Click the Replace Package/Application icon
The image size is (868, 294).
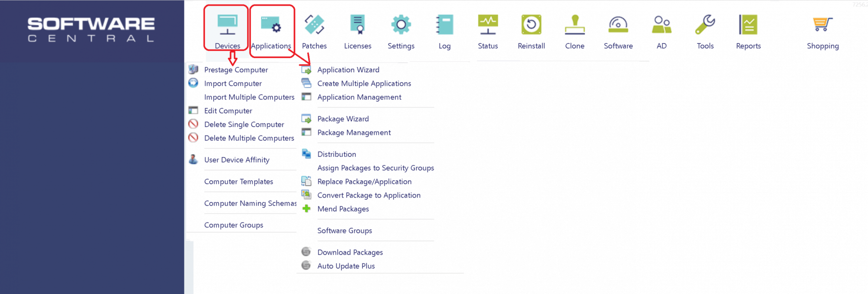[306, 181]
